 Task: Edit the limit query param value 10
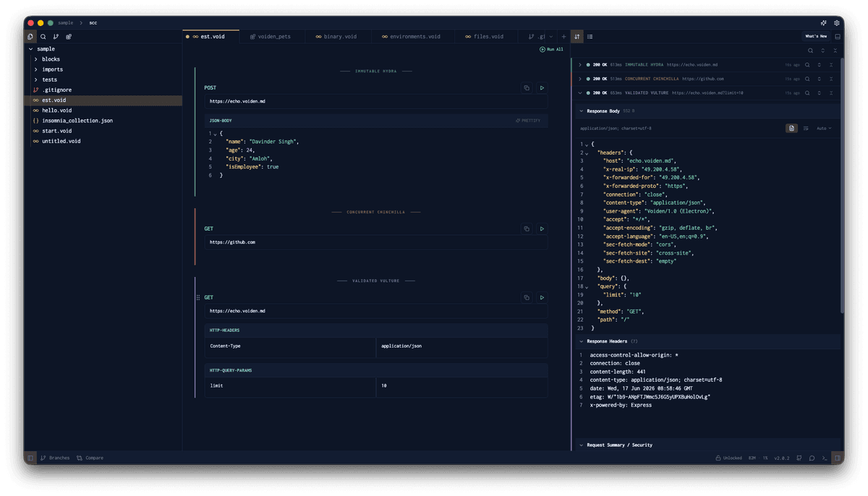pos(461,386)
